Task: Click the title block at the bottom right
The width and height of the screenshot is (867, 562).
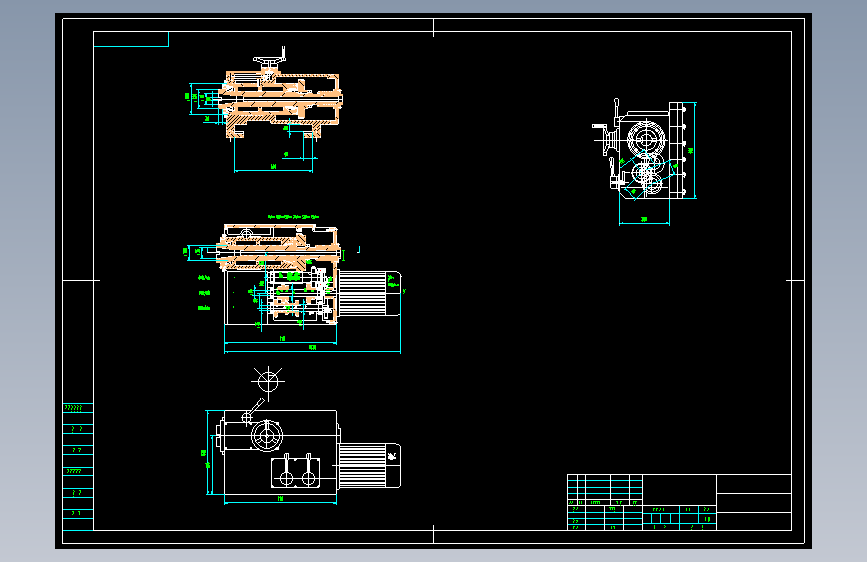Action: click(679, 502)
